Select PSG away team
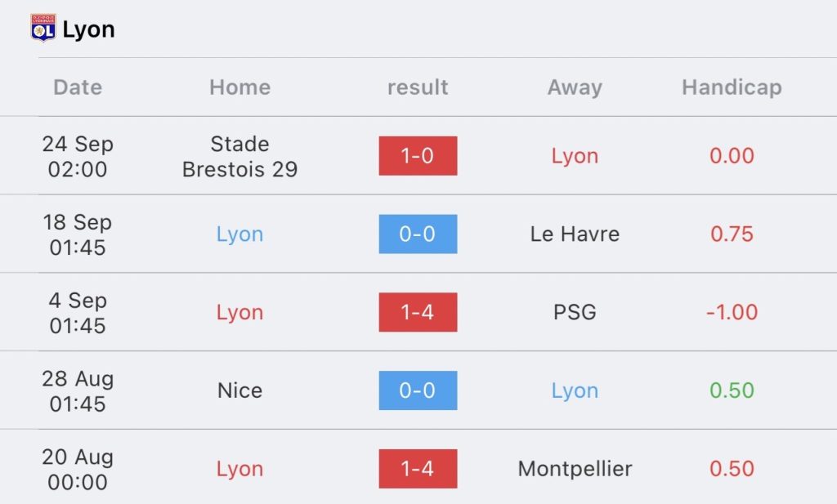Viewport: 837px width, 504px height. tap(575, 312)
